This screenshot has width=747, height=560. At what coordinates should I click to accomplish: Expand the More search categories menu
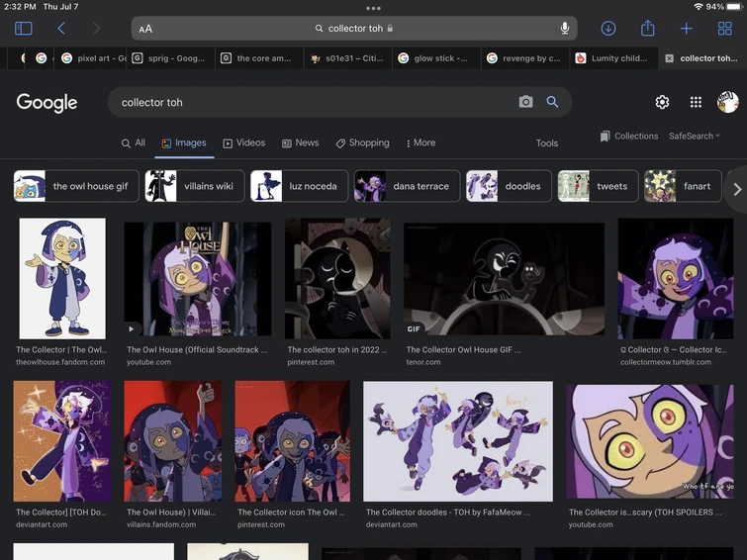(420, 142)
